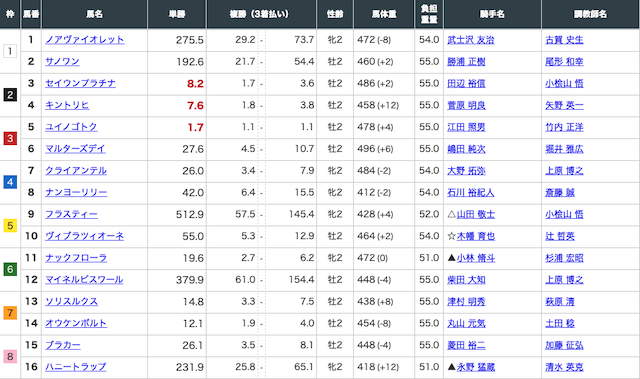Select the red frame 3 badge

point(10,138)
